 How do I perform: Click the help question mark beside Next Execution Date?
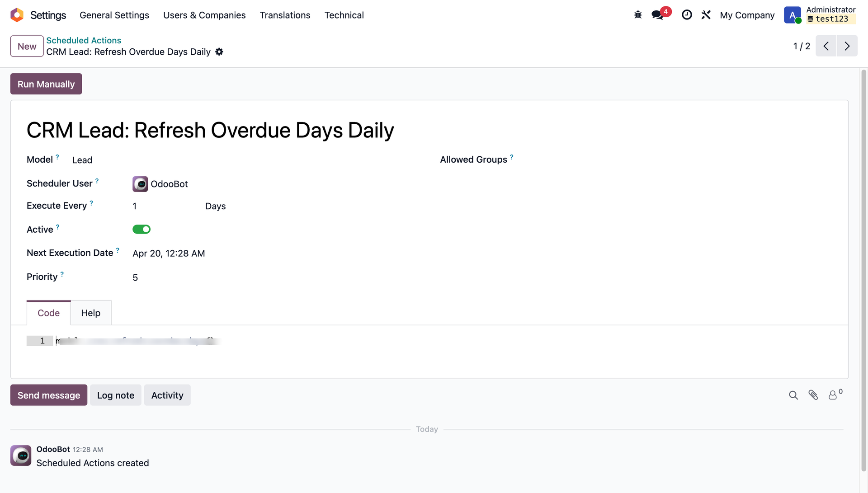pos(118,250)
